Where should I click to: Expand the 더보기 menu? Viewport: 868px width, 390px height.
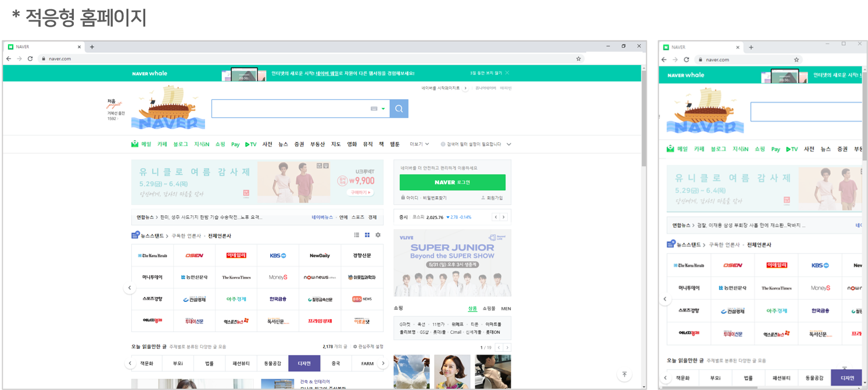[x=419, y=144]
